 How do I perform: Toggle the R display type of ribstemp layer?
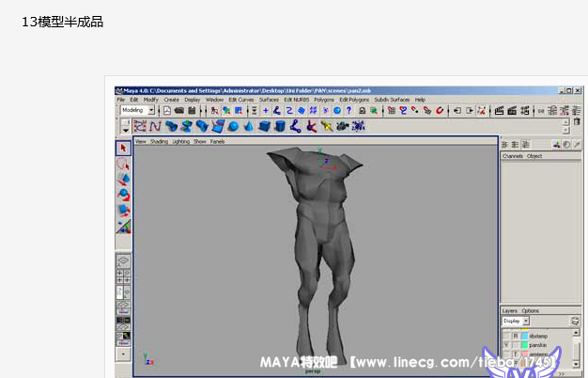coord(516,335)
